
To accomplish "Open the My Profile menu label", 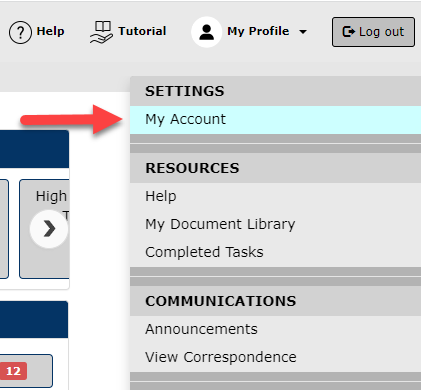I will [x=258, y=31].
